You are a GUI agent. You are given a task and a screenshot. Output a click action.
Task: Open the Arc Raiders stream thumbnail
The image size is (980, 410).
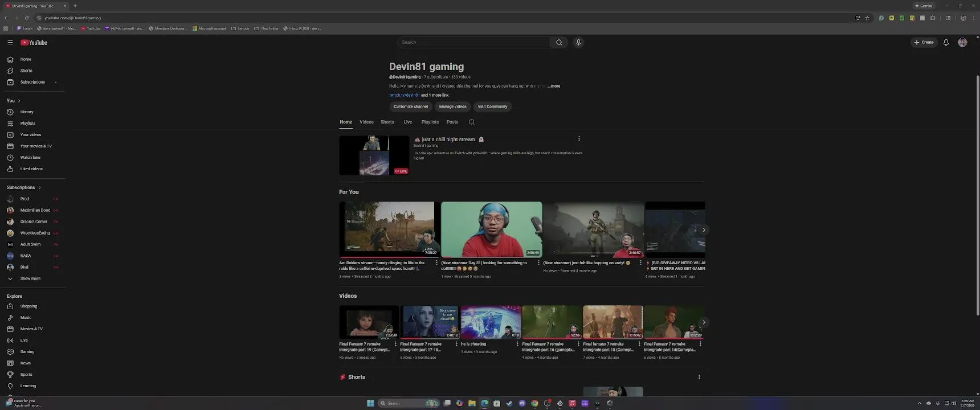click(389, 229)
